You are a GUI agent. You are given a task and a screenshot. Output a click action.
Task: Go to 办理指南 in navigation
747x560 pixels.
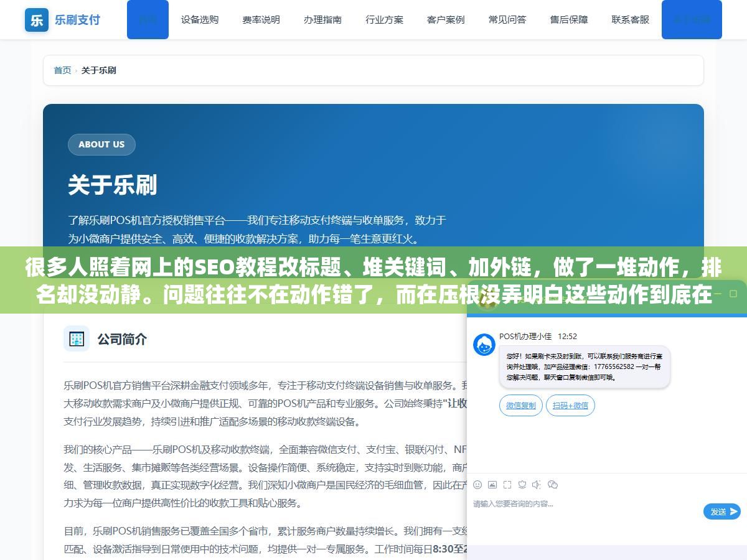click(322, 19)
